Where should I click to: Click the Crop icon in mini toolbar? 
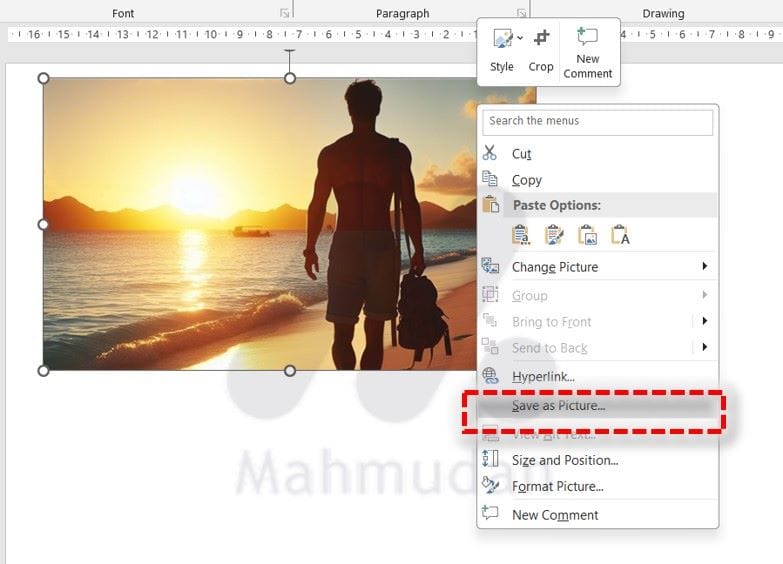pos(541,40)
